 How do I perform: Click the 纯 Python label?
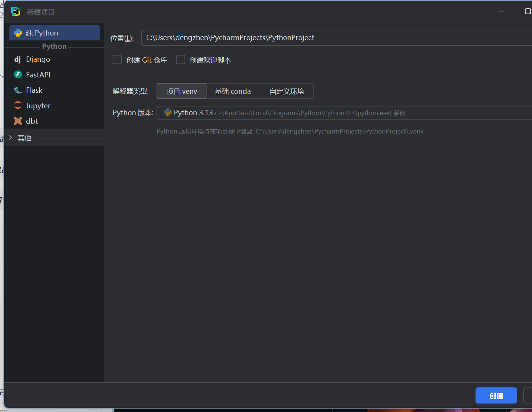click(42, 33)
